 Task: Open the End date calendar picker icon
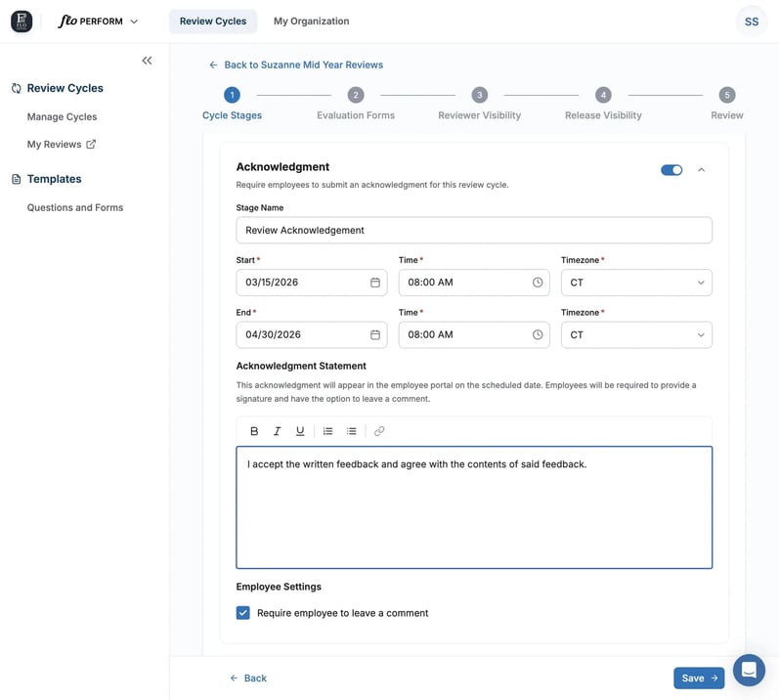(x=375, y=334)
